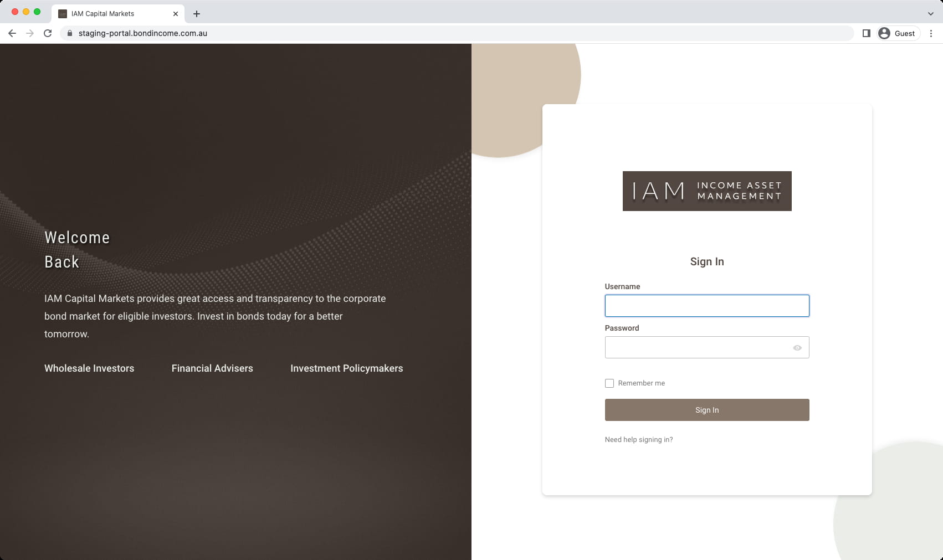The height and width of the screenshot is (560, 943).
Task: Open a new browser tab
Action: 197,13
